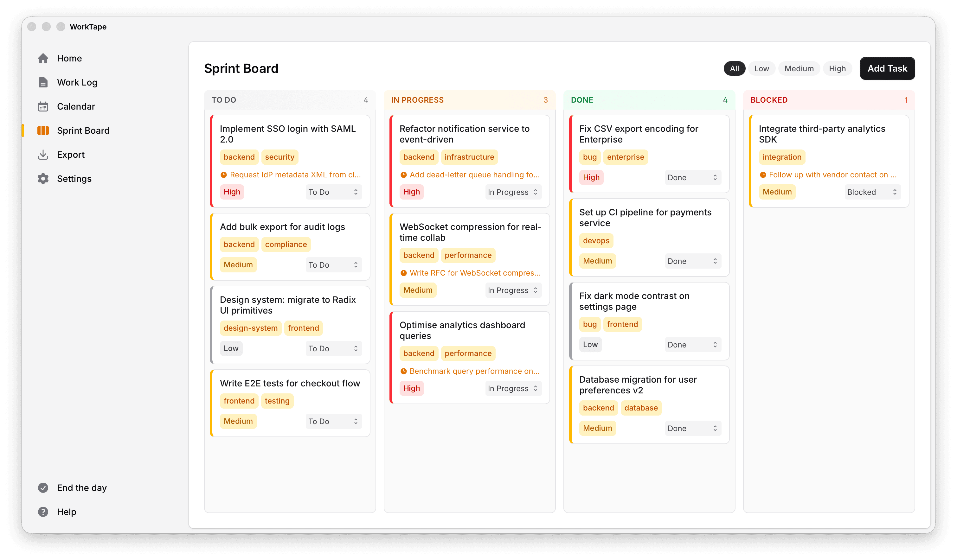The width and height of the screenshot is (957, 560).
Task: Click the End the day action
Action: tap(82, 487)
